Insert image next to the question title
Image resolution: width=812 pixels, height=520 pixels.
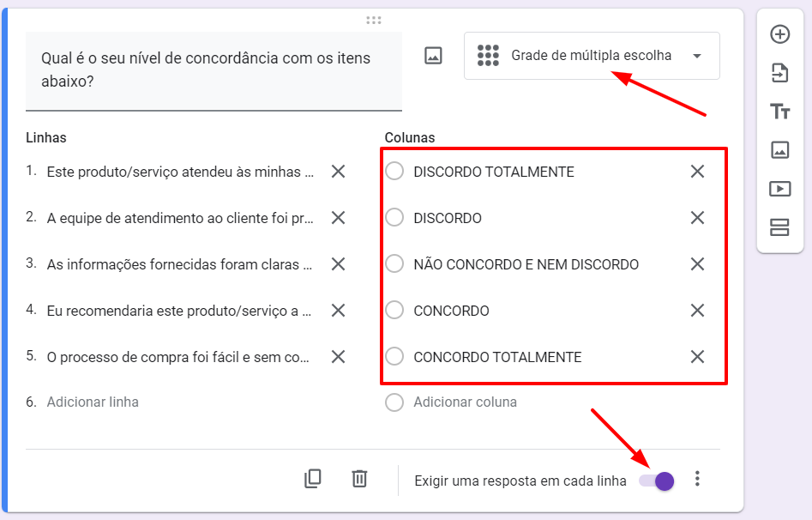point(433,56)
